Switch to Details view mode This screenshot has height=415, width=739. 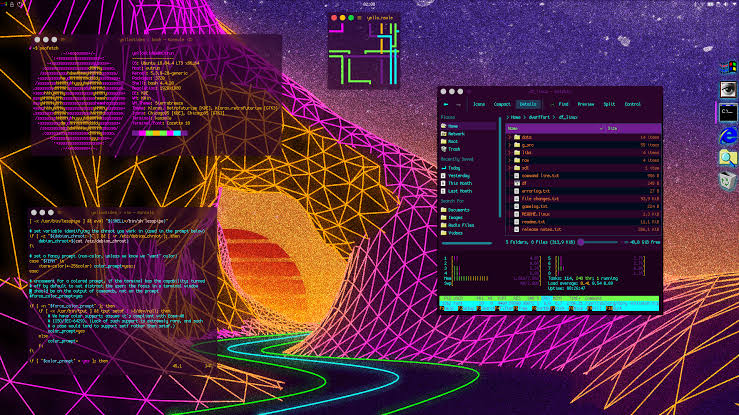pyautogui.click(x=528, y=104)
